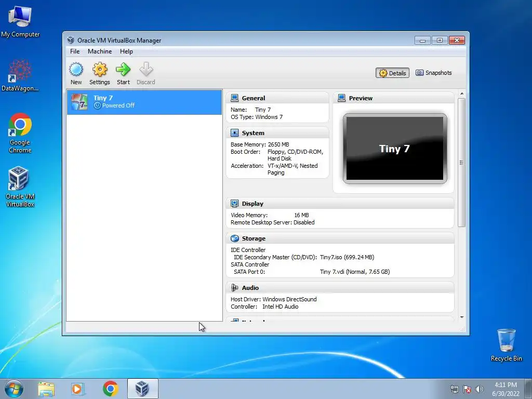Click the General section header
This screenshot has width=532, height=399.
(277, 98)
